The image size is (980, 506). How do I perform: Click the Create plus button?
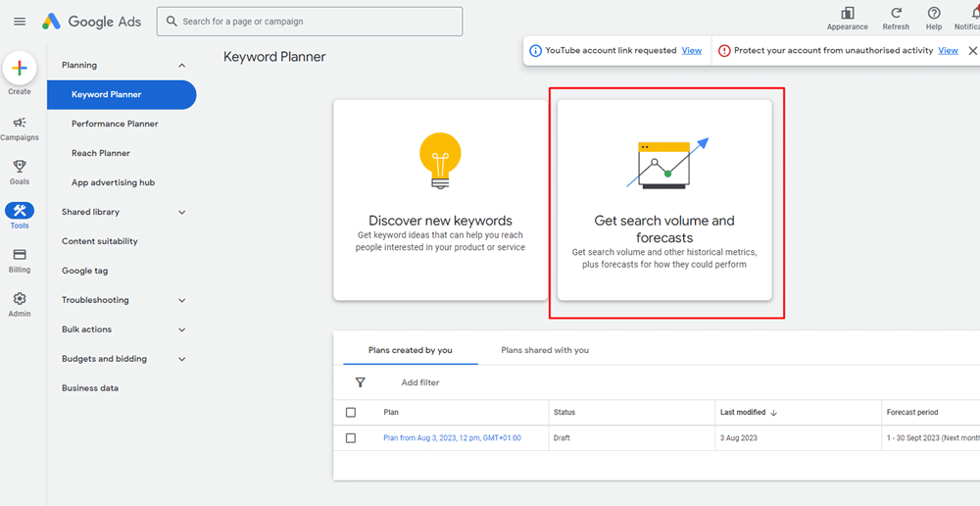20,69
